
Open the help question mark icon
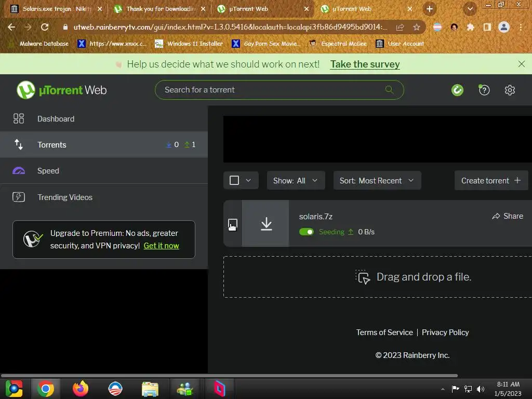(x=484, y=90)
